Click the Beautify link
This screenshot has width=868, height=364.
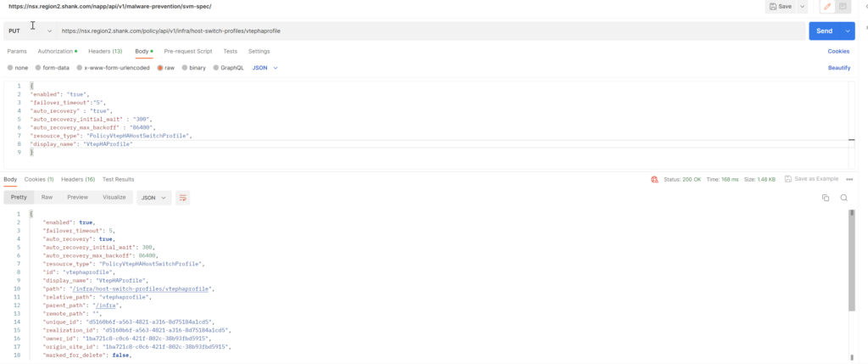pos(838,67)
